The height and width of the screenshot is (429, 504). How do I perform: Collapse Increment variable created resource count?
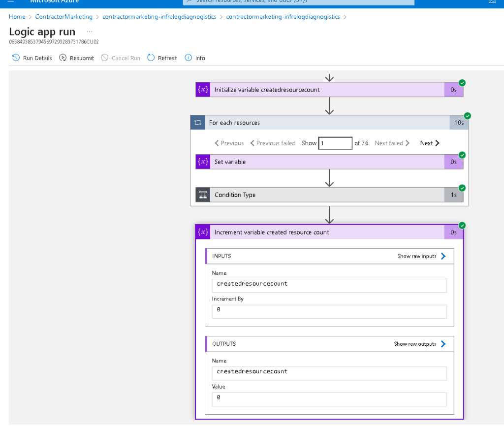[329, 232]
